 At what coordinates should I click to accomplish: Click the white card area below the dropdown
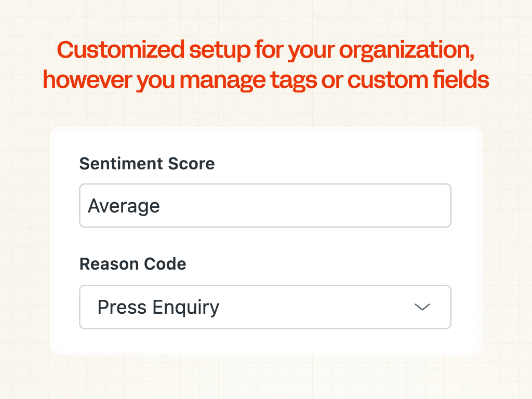pos(265,342)
